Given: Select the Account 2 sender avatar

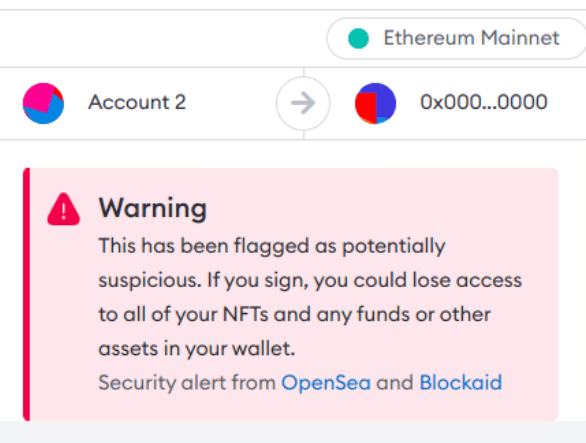Looking at the screenshot, I should tap(43, 103).
